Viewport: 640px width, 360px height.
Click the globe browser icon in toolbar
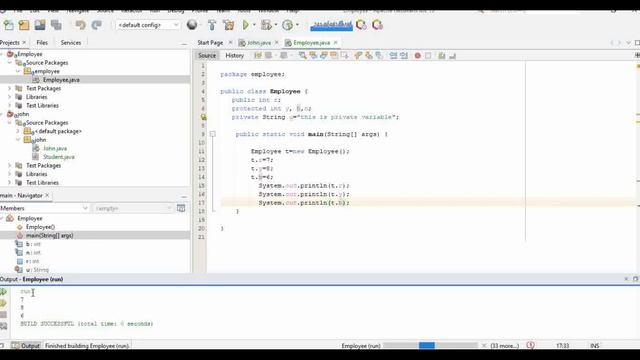coord(192,25)
